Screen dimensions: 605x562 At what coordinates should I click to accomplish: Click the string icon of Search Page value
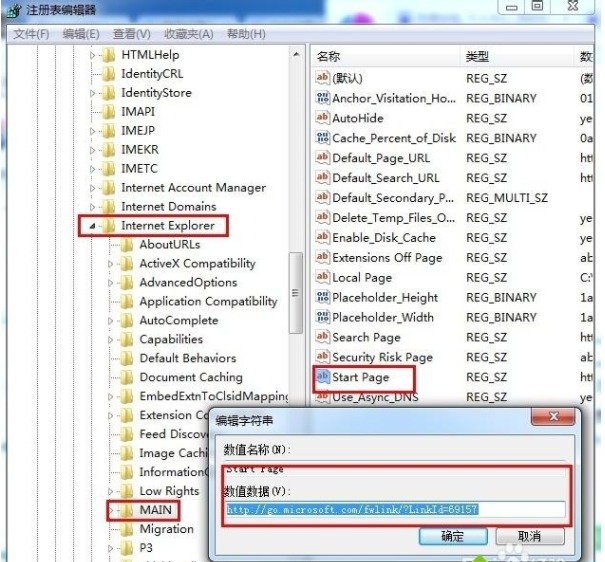coord(322,337)
